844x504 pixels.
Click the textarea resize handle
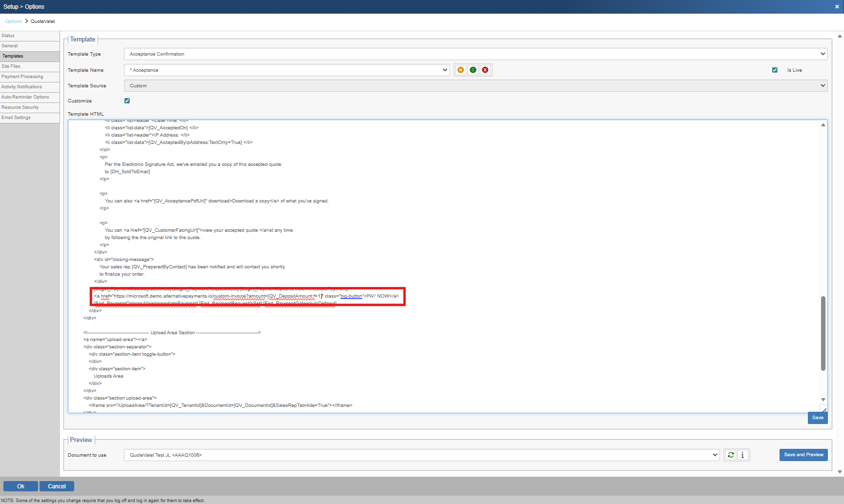823,409
